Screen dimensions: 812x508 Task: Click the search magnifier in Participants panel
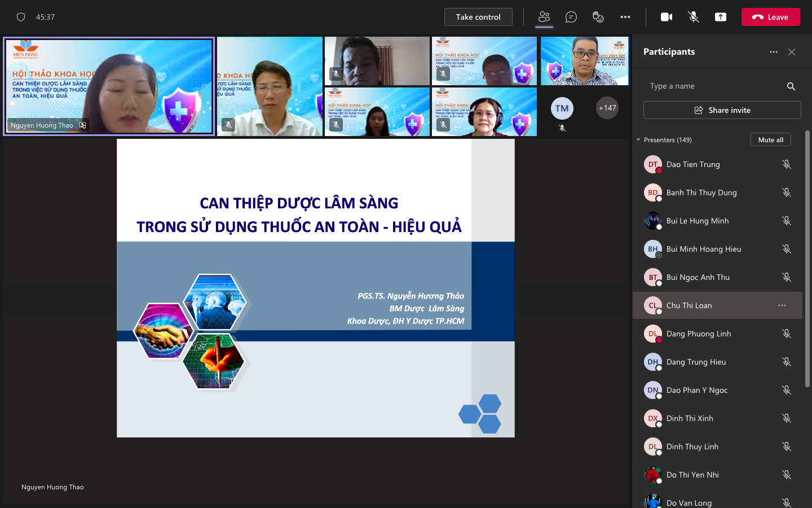[791, 86]
